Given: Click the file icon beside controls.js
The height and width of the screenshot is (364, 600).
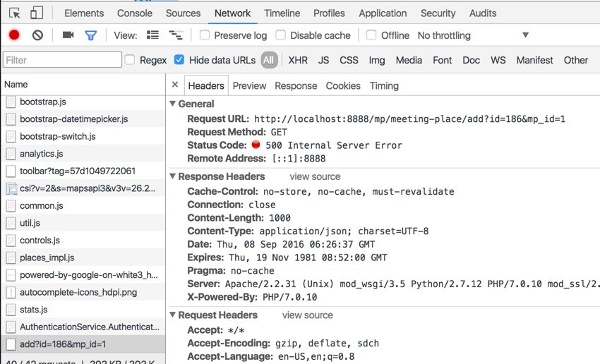Looking at the screenshot, I should 11,241.
